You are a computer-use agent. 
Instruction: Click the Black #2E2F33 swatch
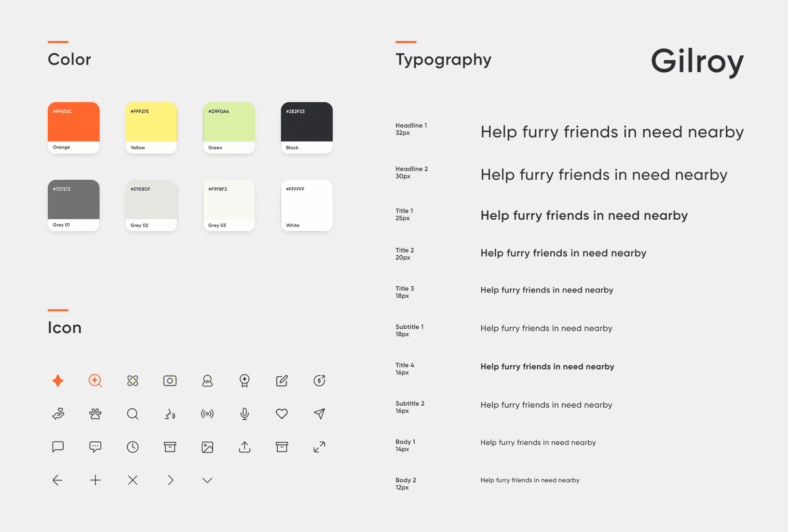point(307,128)
